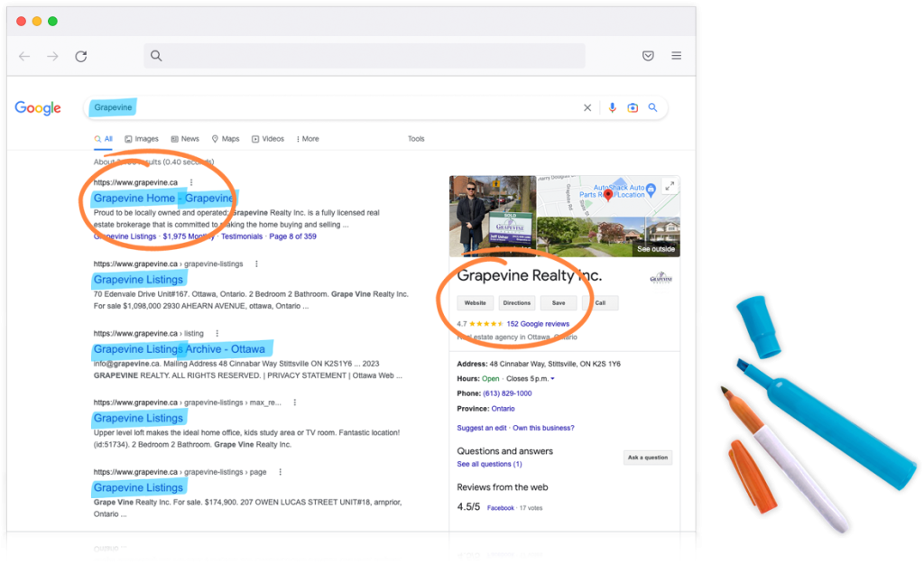
Task: Open the 152 Google reviews link
Action: (x=538, y=324)
